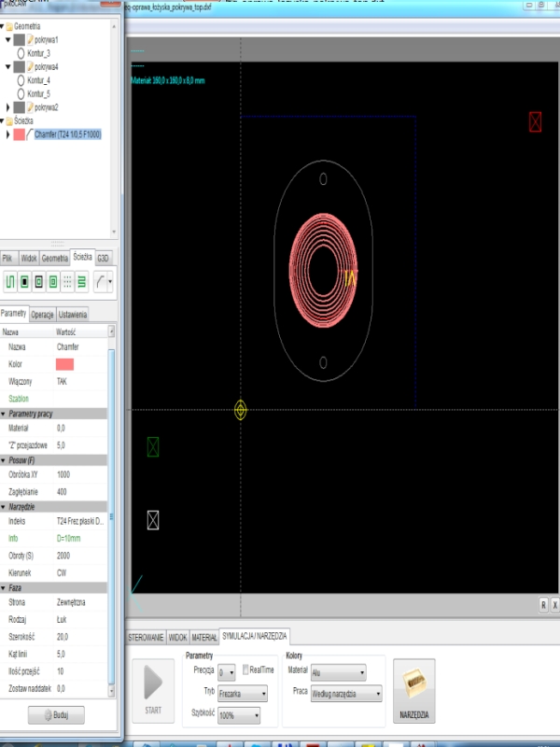The height and width of the screenshot is (747, 560).
Task: Open the chamfer tool dropdown arrow
Action: click(x=110, y=282)
